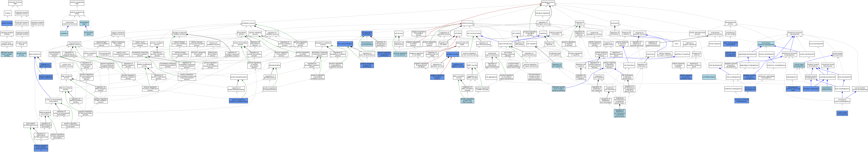Click the protein modification process node
868x152 pixels.
[144, 65]
